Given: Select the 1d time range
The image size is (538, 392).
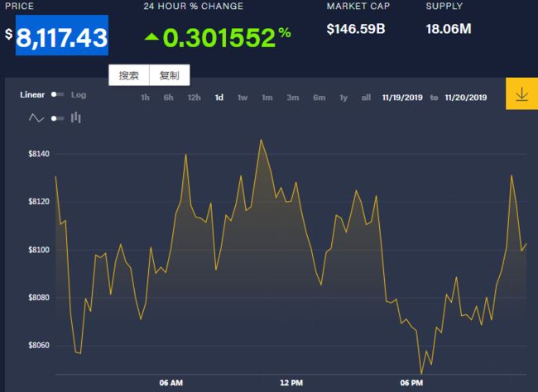Looking at the screenshot, I should (x=219, y=98).
